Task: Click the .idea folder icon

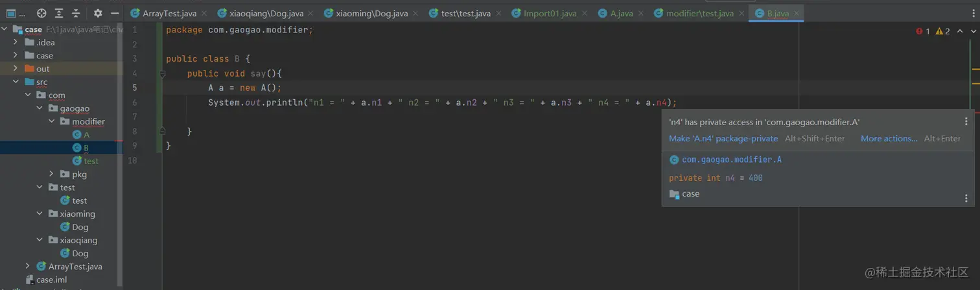Action: [29, 42]
